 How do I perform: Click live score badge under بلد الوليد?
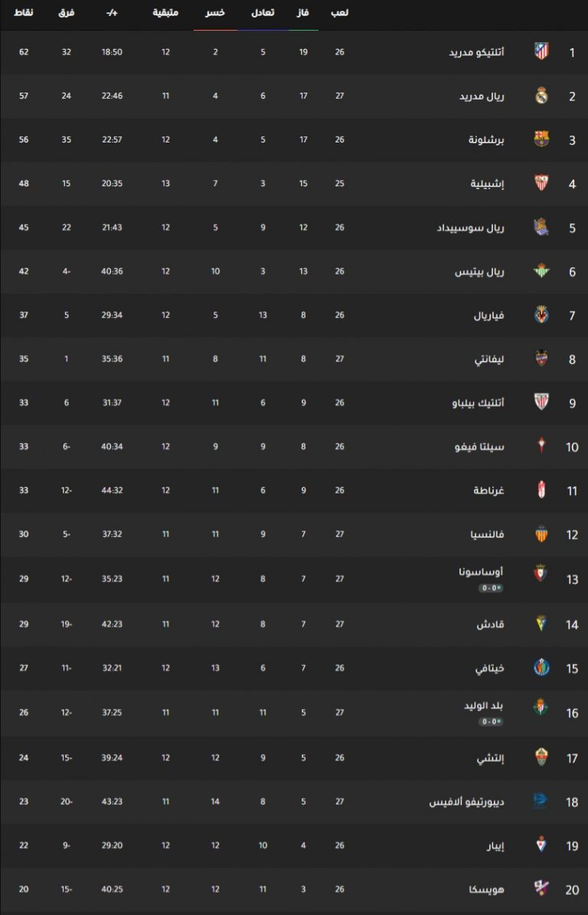coord(492,722)
